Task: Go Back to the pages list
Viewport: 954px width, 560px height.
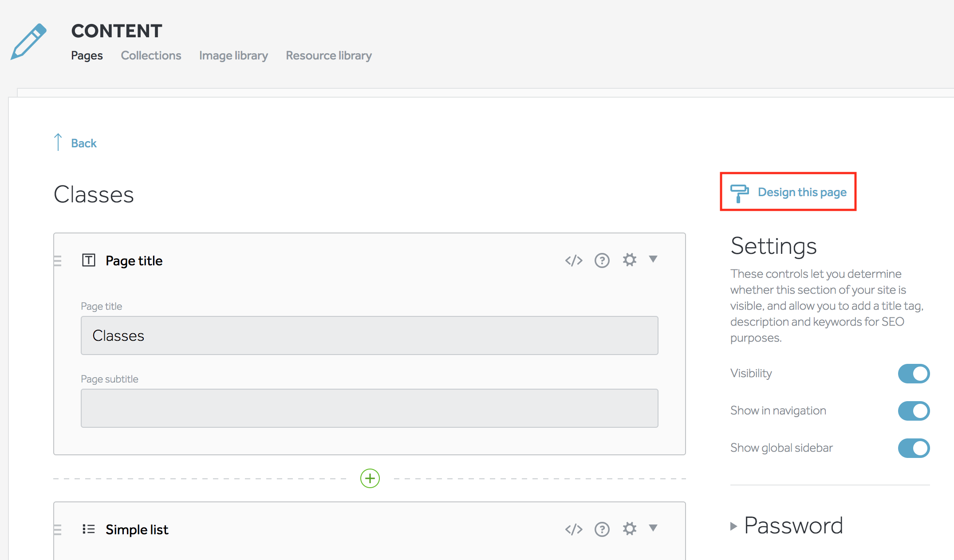Action: [83, 143]
